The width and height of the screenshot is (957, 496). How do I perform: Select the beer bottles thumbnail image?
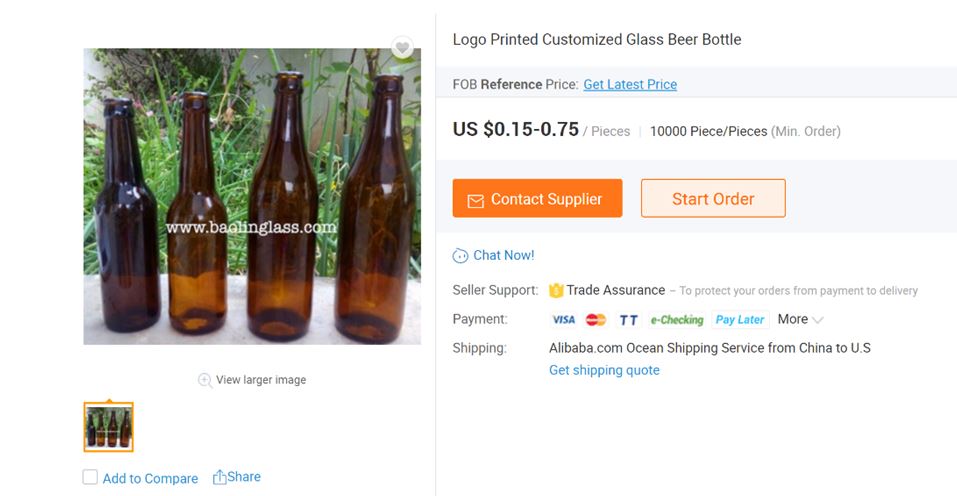coord(108,427)
